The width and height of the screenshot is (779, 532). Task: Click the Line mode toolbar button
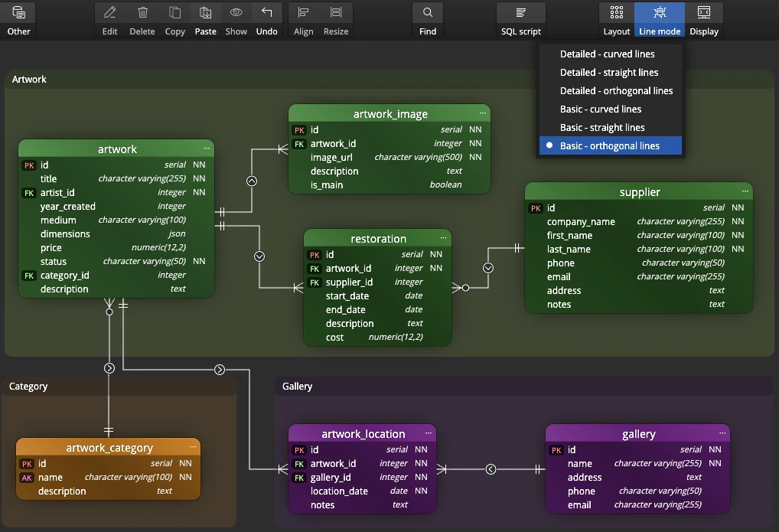pos(660,19)
